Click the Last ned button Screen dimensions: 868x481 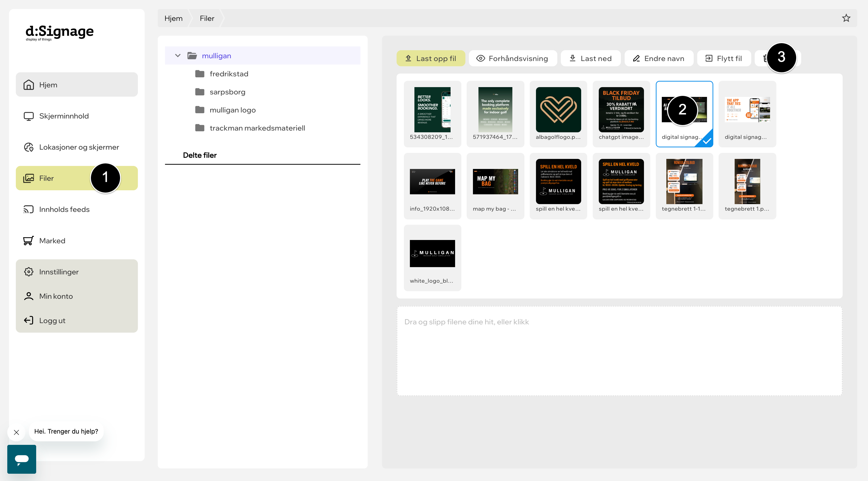pos(590,58)
